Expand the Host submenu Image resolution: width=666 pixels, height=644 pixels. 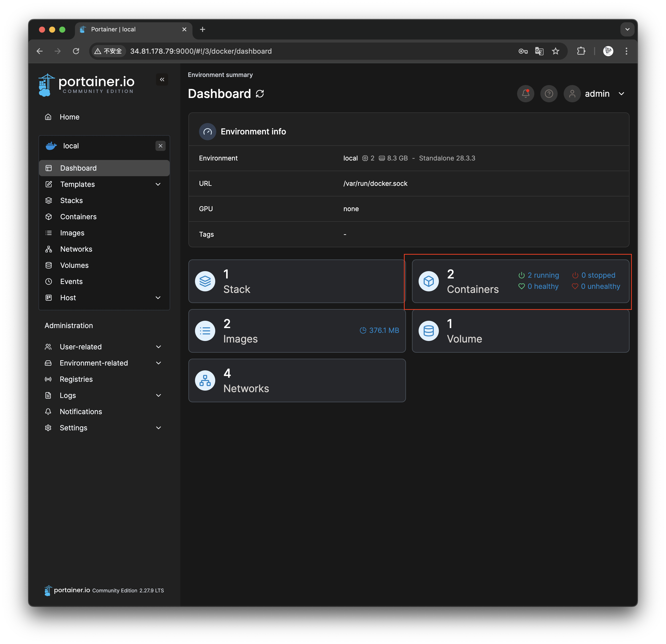tap(158, 298)
